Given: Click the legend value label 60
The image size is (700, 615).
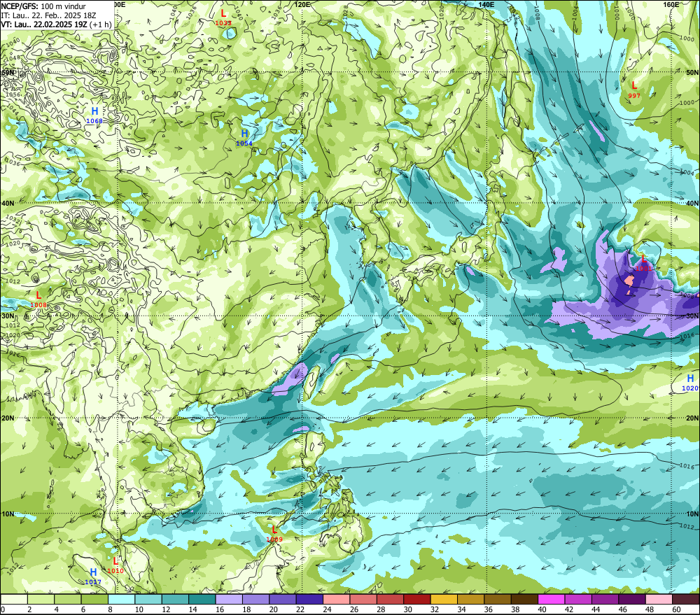Looking at the screenshot, I should [676, 609].
